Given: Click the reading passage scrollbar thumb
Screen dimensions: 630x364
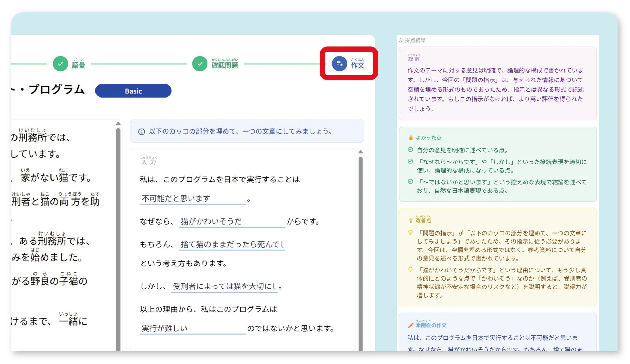Looking at the screenshot, I should tap(118, 239).
